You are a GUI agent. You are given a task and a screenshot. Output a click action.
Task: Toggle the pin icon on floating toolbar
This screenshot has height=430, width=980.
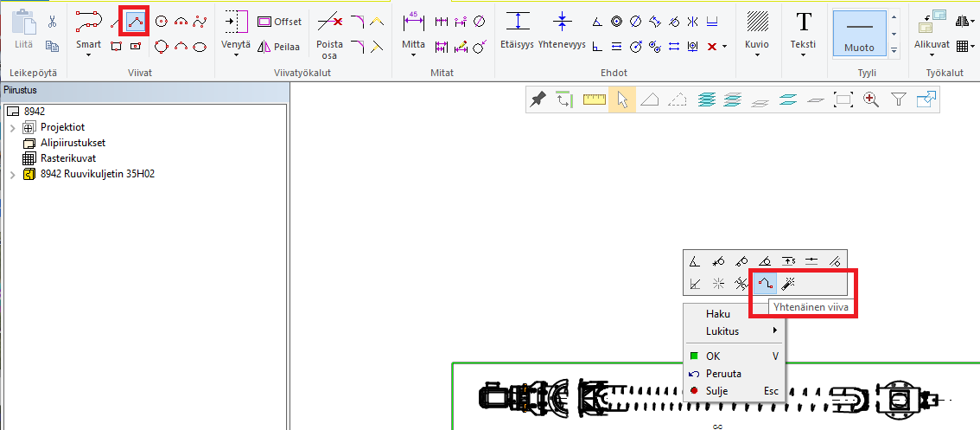pyautogui.click(x=538, y=100)
